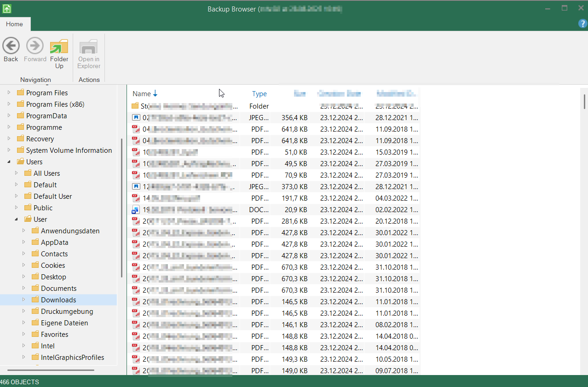The image size is (588, 387).
Task: Select the Word document icon sized 20,9 KB
Action: (136, 209)
